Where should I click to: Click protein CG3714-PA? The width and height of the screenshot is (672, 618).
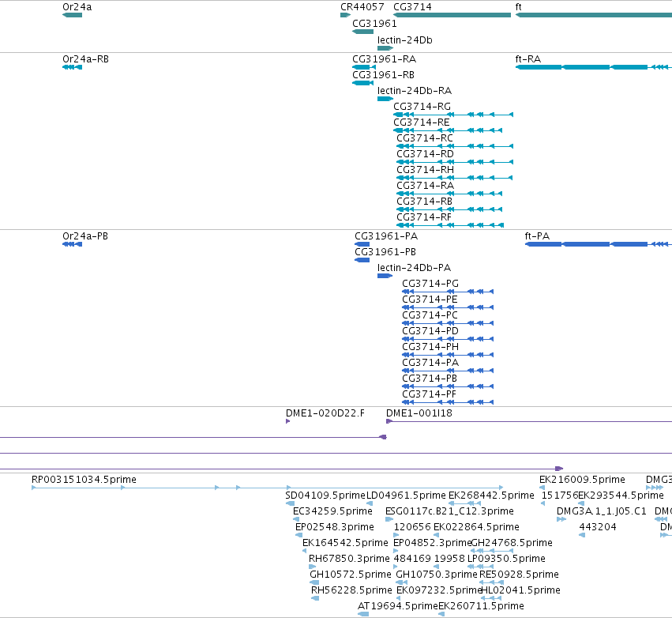(x=448, y=371)
